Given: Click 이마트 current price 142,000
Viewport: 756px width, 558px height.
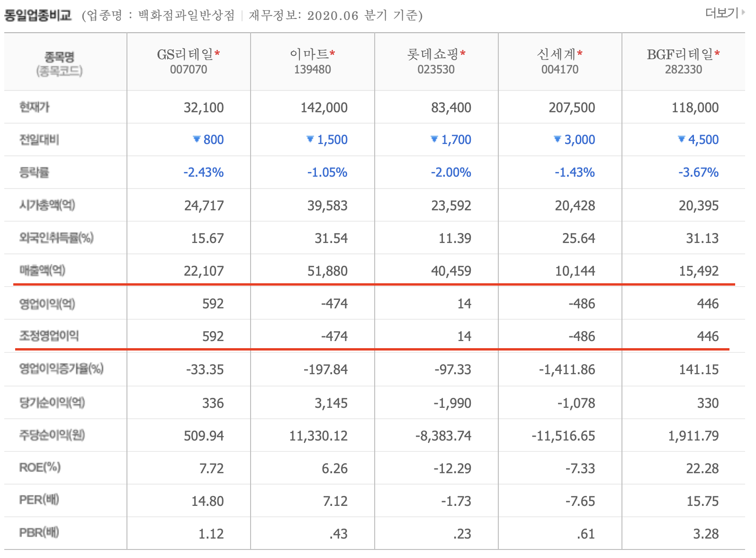Looking at the screenshot, I should click(324, 108).
